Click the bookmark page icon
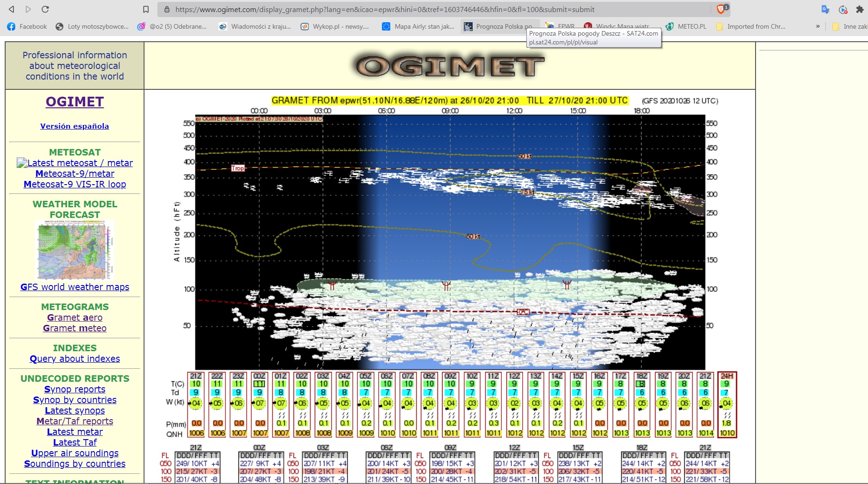 point(146,9)
